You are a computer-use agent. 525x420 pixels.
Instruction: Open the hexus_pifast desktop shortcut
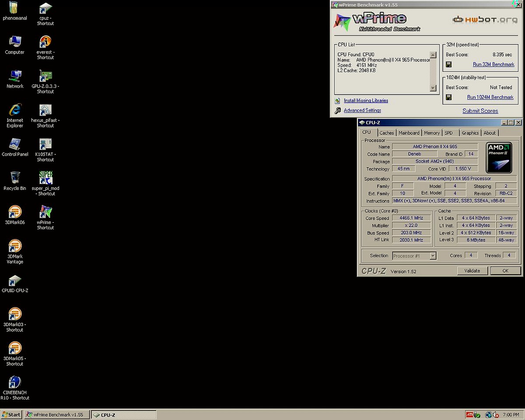[45, 110]
